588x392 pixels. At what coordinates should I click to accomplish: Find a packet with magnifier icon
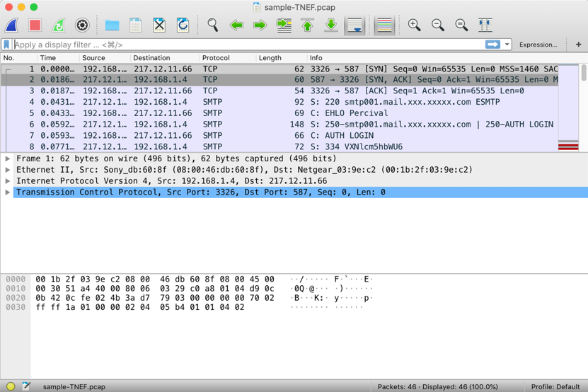point(212,25)
